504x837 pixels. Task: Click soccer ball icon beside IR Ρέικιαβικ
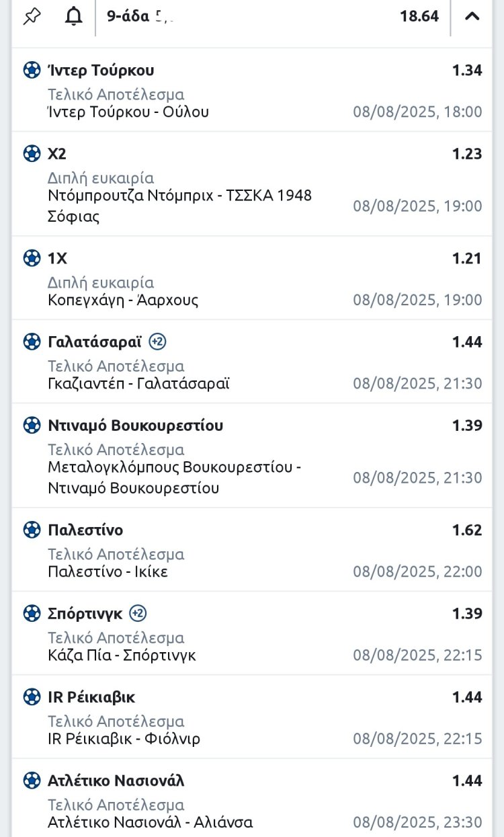[32, 697]
